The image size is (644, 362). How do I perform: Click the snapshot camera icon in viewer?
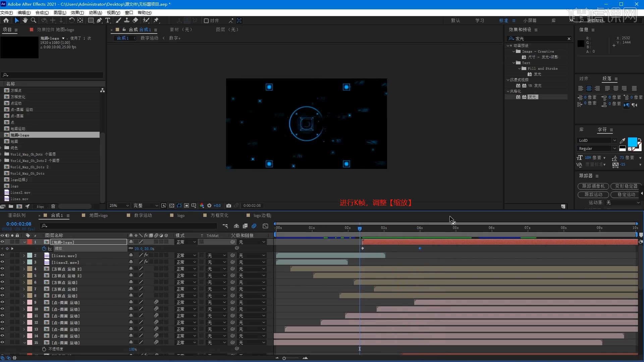(229, 205)
